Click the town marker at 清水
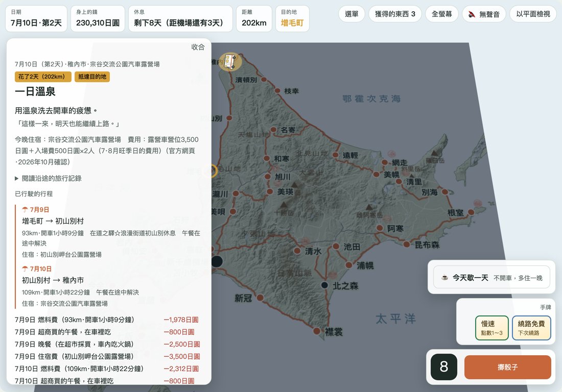Viewport: 562px width, 392px height. pyautogui.click(x=297, y=251)
